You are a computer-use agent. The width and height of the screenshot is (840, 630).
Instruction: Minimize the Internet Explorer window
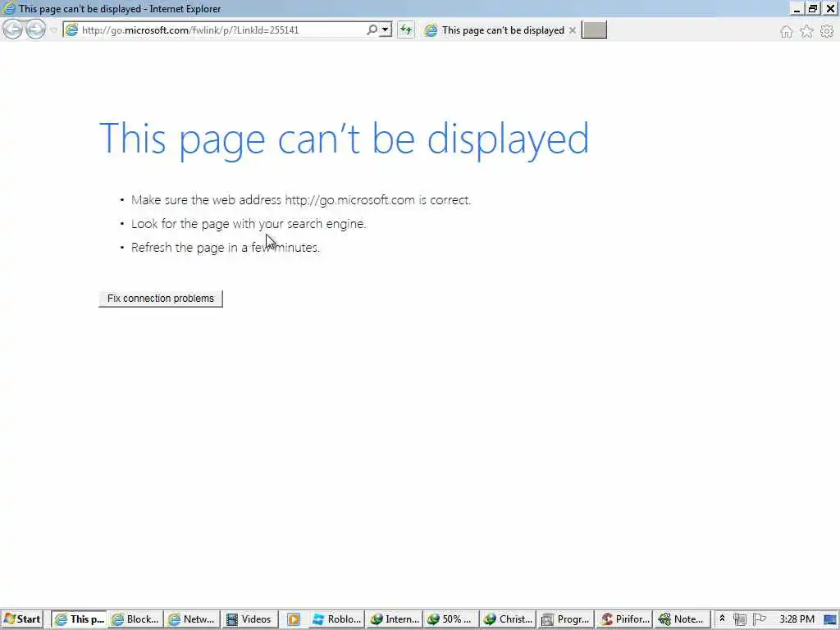pos(797,8)
